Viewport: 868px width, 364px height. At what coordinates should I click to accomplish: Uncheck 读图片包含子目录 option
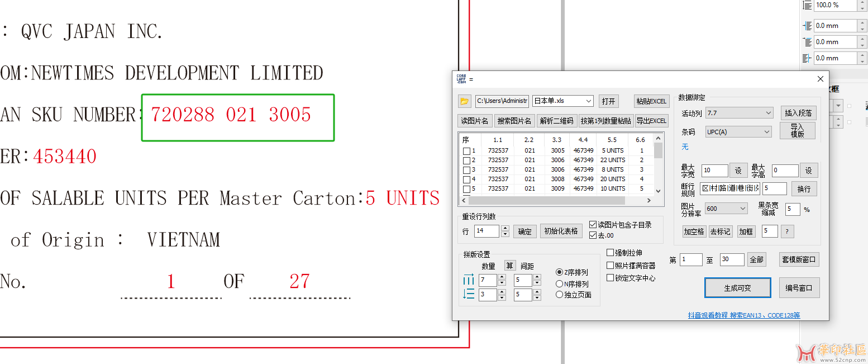(593, 225)
